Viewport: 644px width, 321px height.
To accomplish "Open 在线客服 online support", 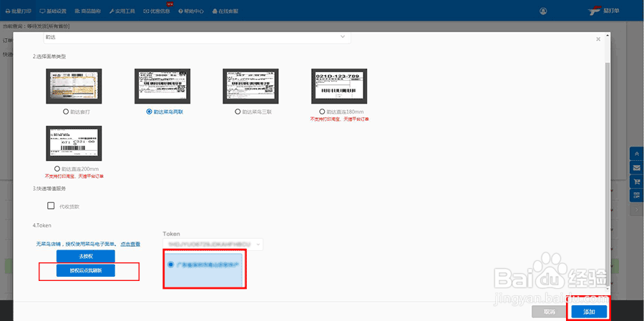I will (225, 11).
